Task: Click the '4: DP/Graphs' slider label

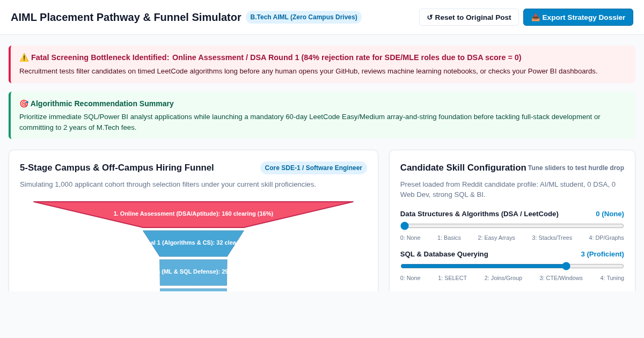Action: point(606,238)
